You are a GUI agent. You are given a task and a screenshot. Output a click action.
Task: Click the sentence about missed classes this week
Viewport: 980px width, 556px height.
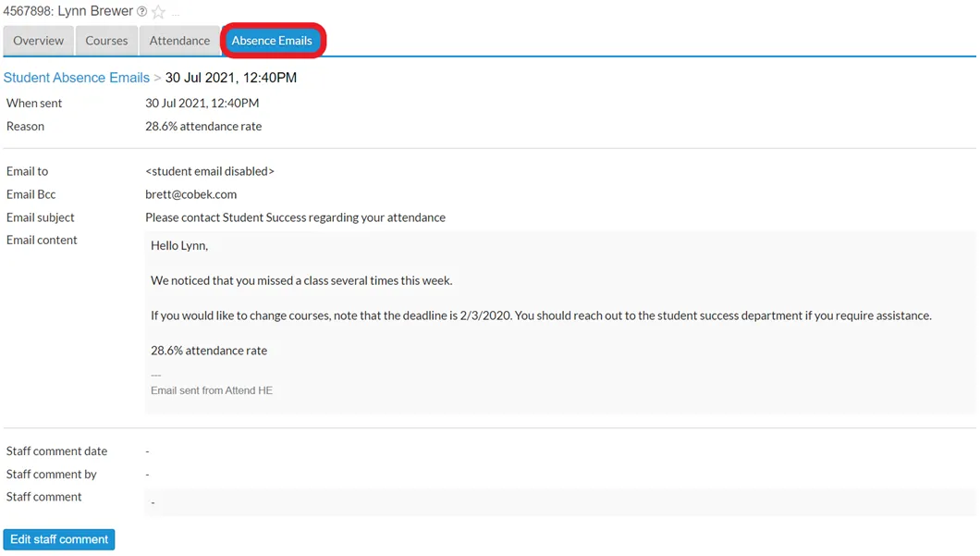[301, 281]
